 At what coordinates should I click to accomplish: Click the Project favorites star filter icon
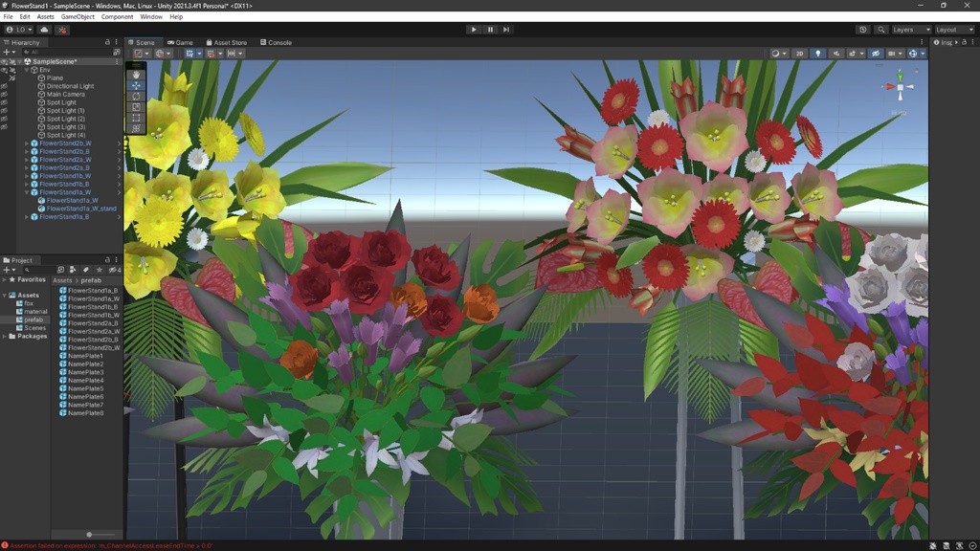point(99,270)
